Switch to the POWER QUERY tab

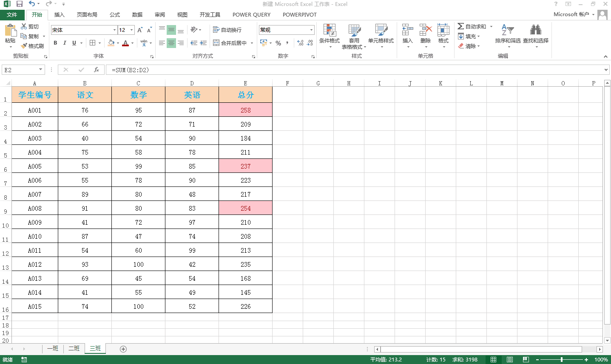tap(251, 15)
